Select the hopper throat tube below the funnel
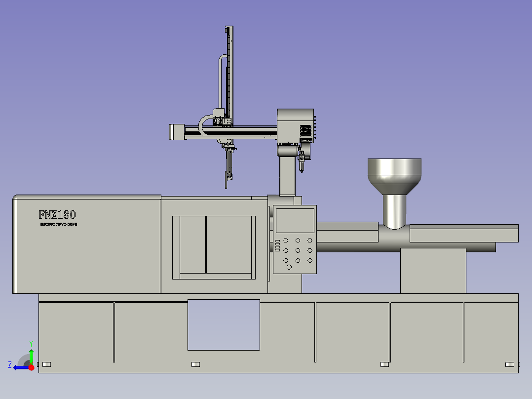 click(394, 211)
